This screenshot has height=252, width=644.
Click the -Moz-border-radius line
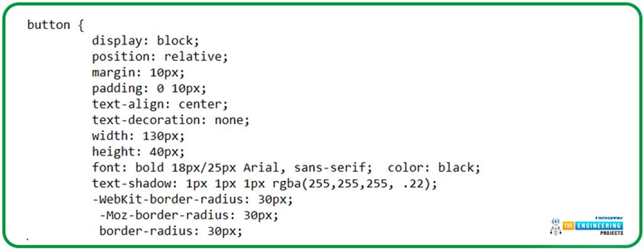point(189,215)
